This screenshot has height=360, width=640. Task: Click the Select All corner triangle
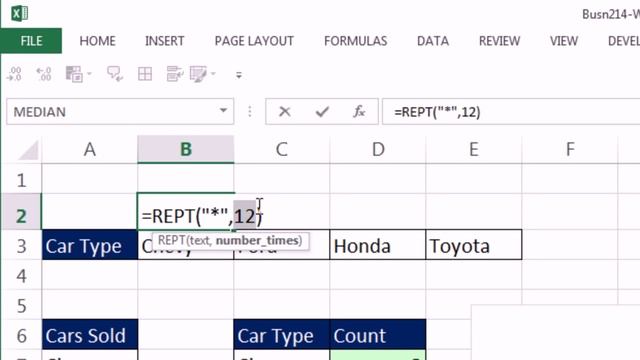[x=28, y=150]
